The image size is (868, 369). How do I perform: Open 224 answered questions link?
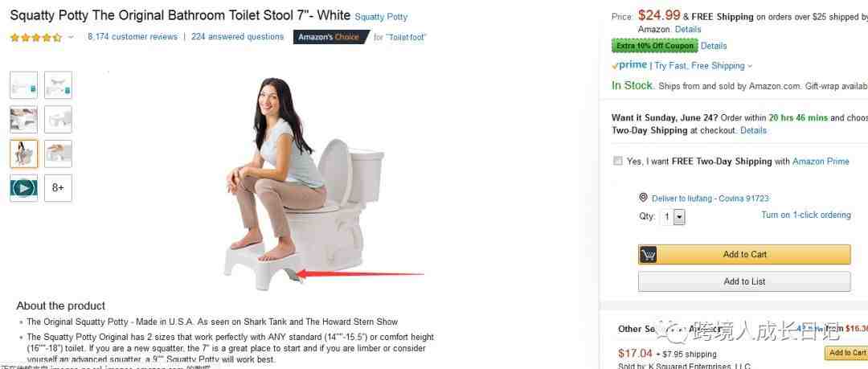click(237, 36)
